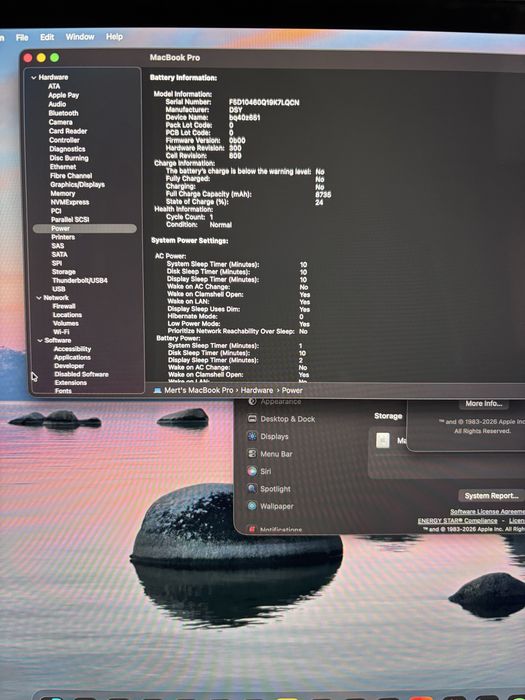Image resolution: width=525 pixels, height=700 pixels.
Task: Select SPI in sidebar
Action: point(57,263)
